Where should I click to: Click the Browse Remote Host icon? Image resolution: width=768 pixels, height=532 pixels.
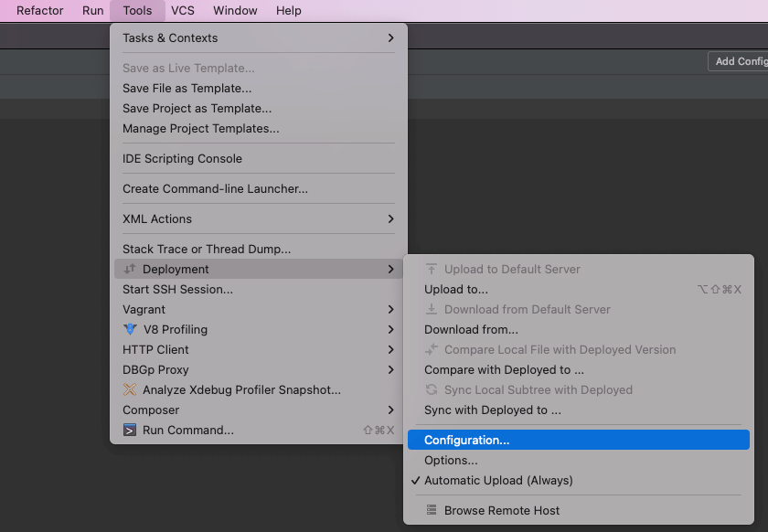[x=432, y=510]
